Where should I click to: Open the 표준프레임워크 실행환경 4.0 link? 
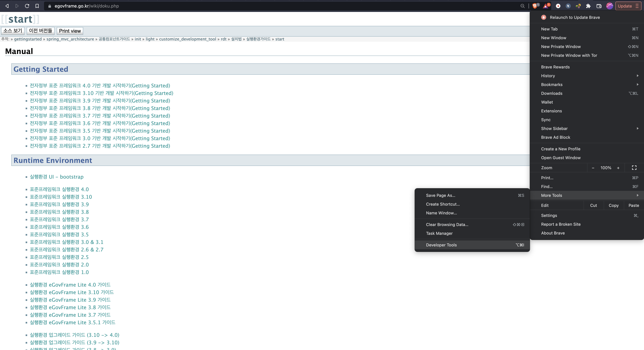click(x=59, y=189)
